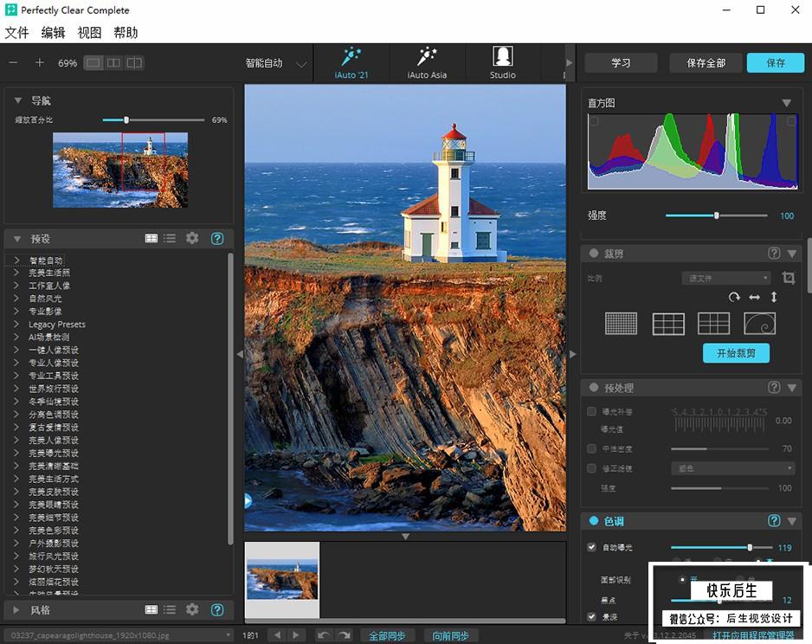Expand the 自然风光 preset group
The height and width of the screenshot is (644, 812).
pyautogui.click(x=16, y=298)
